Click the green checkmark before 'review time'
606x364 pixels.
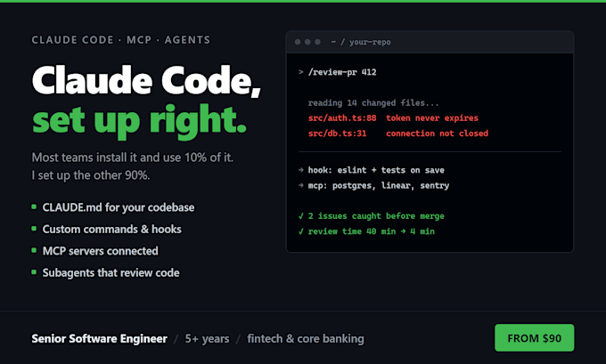tap(301, 231)
